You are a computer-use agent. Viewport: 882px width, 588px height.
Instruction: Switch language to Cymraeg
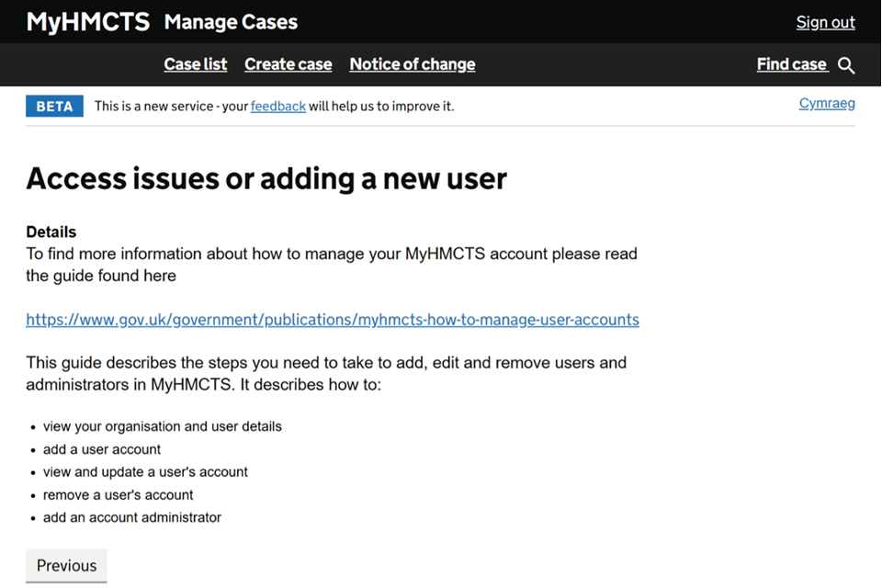(x=826, y=104)
